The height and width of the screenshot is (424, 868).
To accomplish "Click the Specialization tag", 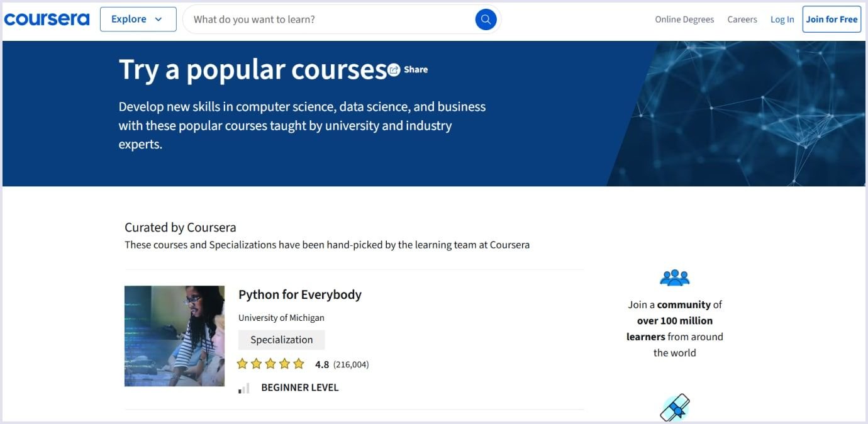I will pyautogui.click(x=281, y=340).
